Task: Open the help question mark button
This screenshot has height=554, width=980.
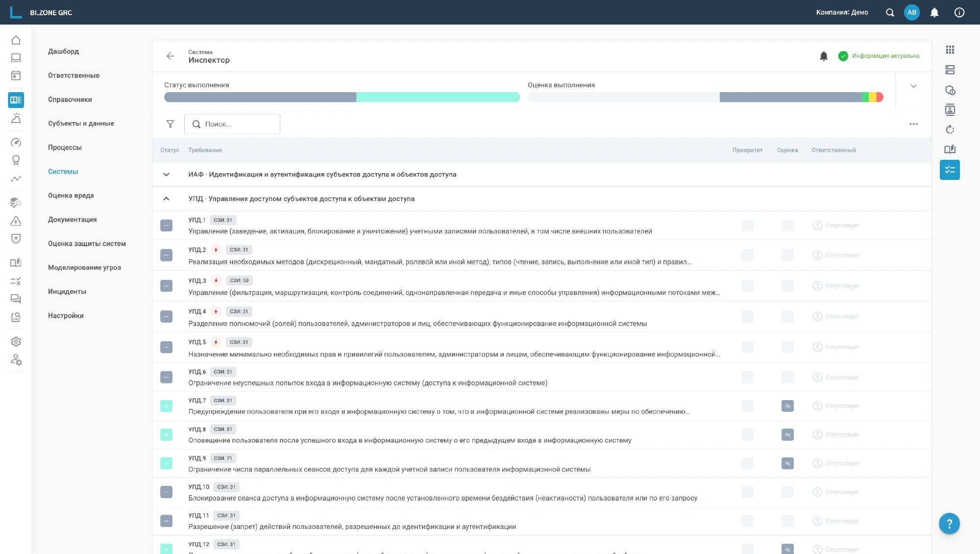Action: point(949,524)
